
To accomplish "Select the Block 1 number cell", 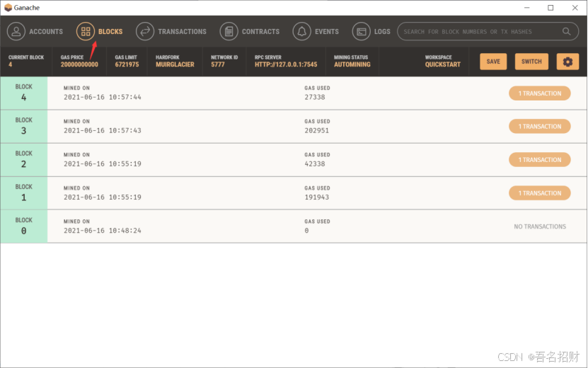I will [24, 193].
